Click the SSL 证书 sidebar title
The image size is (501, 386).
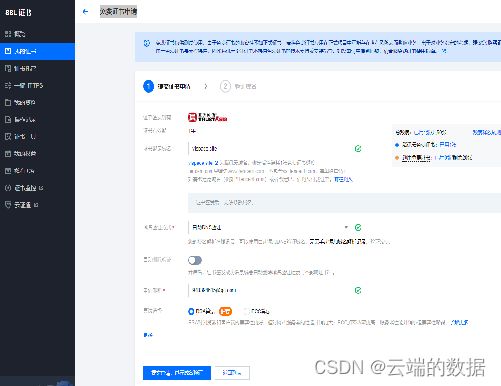[19, 13]
